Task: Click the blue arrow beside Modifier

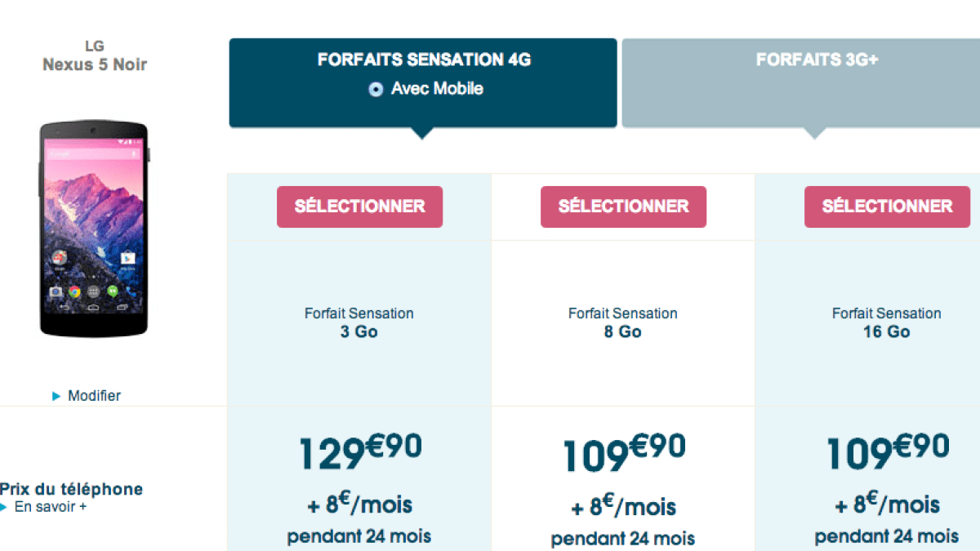Action: click(56, 396)
